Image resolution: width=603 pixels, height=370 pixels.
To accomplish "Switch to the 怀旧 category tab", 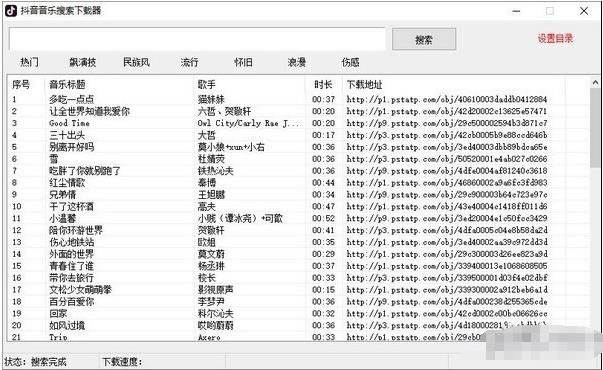I will click(243, 62).
